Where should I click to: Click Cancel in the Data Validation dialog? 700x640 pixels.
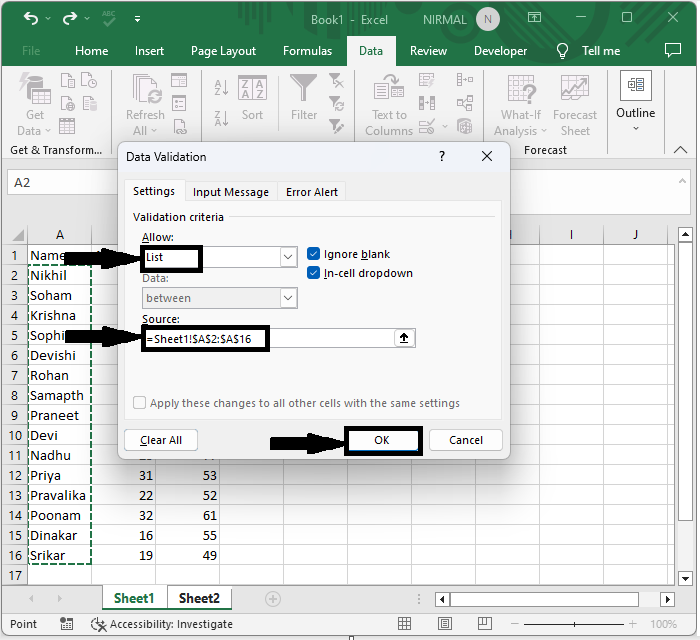[466, 440]
